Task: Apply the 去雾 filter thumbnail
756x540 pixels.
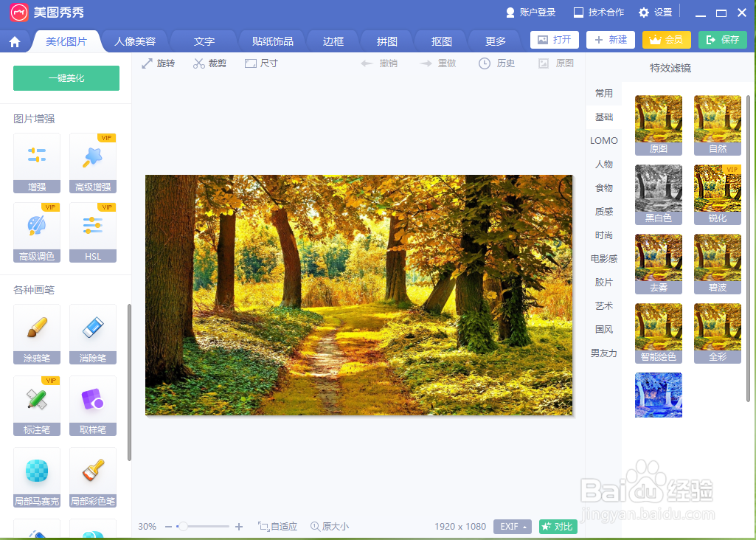Action: (x=659, y=264)
